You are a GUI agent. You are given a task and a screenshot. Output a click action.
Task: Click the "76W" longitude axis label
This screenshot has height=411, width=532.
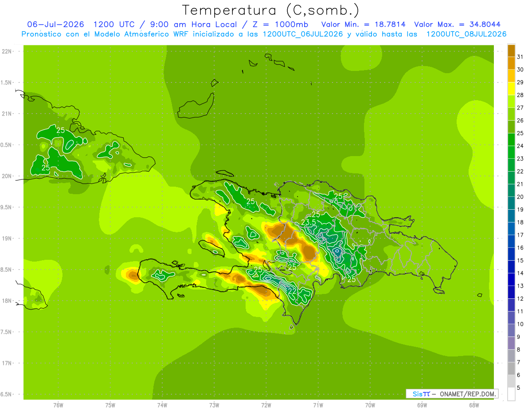(x=58, y=405)
